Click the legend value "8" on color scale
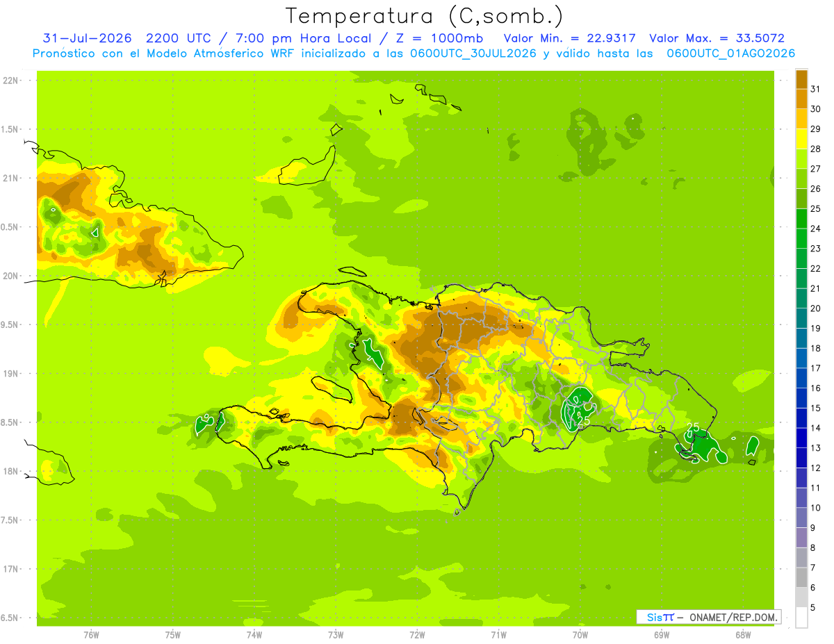834x644 pixels. 813,548
